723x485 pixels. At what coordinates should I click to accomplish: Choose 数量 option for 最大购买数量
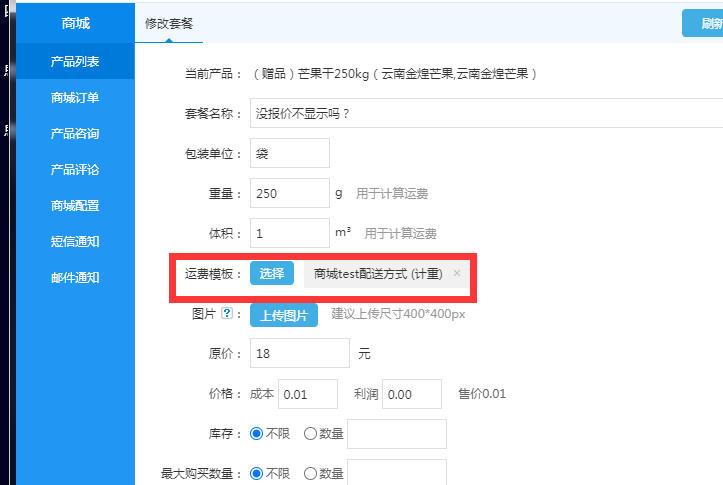(x=310, y=474)
